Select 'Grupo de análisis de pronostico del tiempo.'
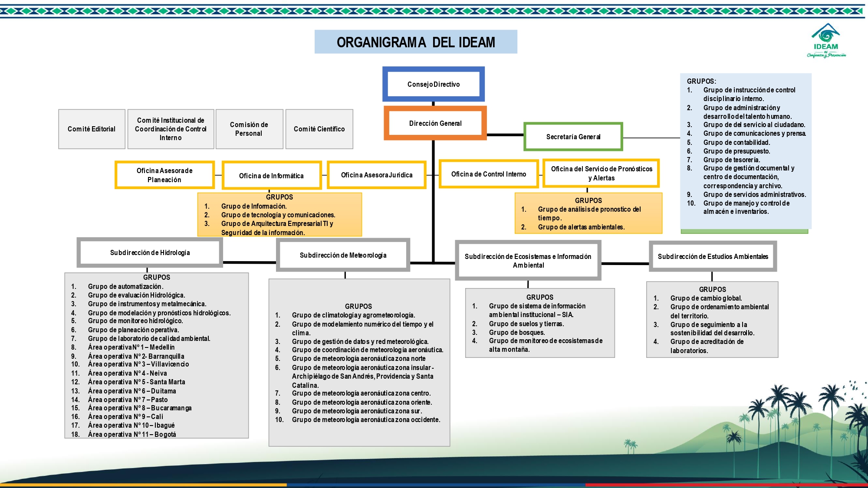This screenshot has height=488, width=868. tap(589, 213)
